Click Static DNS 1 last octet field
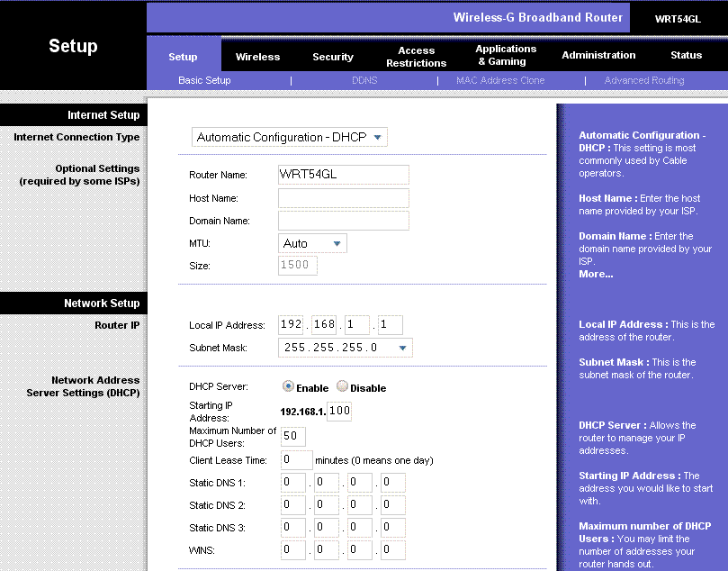Viewport: 728px width, 571px height. [x=393, y=482]
